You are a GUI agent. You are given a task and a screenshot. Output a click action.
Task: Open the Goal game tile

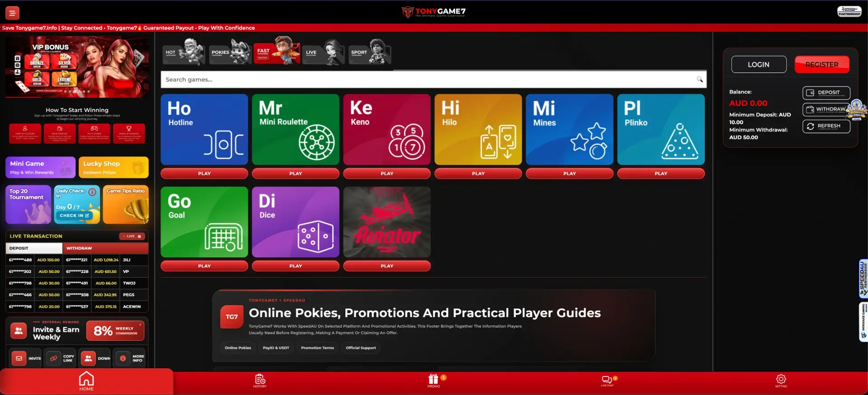click(204, 222)
